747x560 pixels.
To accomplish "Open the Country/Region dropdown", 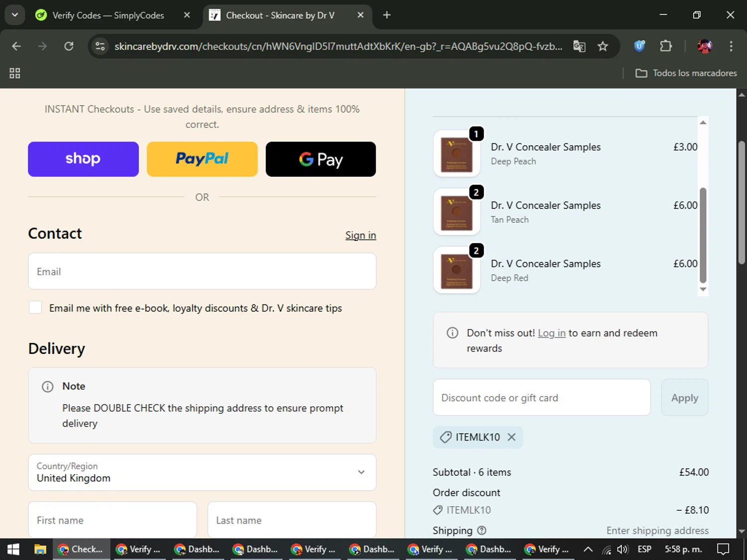I will (202, 472).
